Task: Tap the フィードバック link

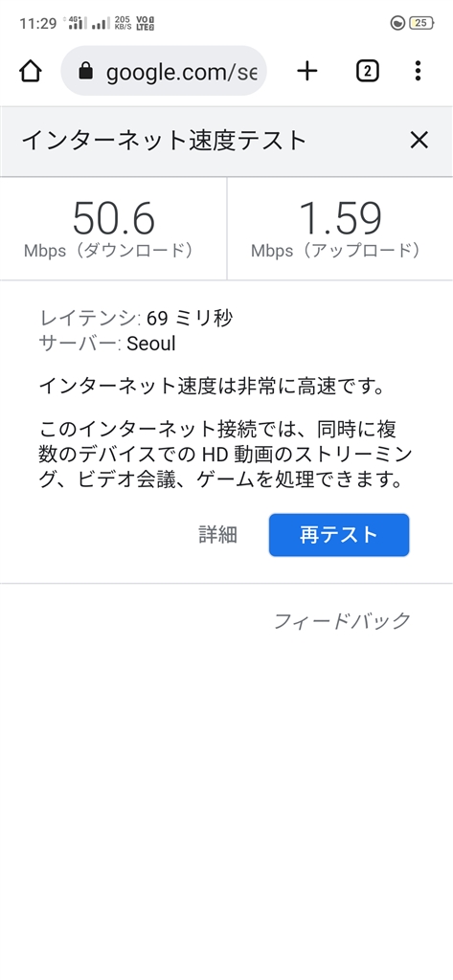Action: tap(342, 620)
